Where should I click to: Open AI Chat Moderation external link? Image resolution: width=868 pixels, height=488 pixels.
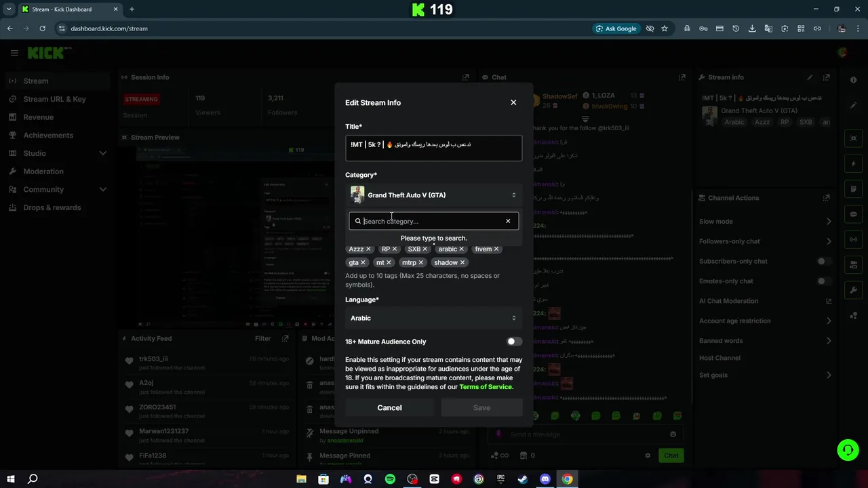(828, 301)
